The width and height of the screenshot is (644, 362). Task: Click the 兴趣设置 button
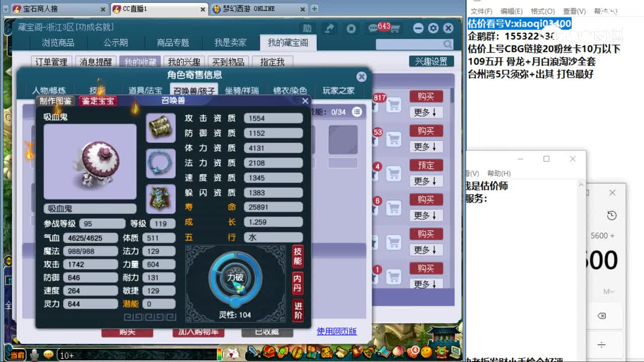coord(431,61)
